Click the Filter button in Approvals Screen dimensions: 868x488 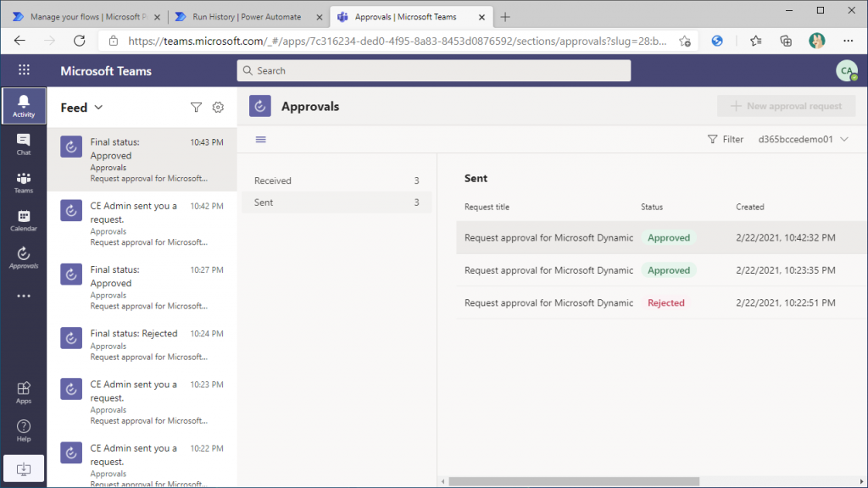726,140
